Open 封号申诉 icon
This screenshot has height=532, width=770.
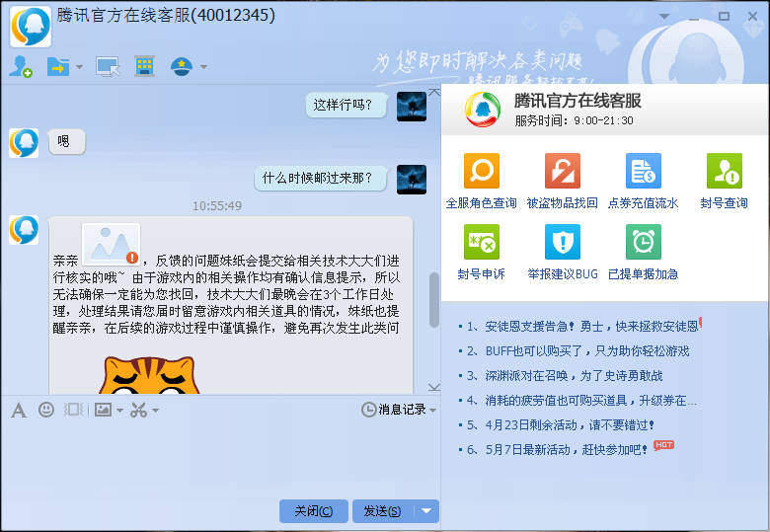[482, 242]
